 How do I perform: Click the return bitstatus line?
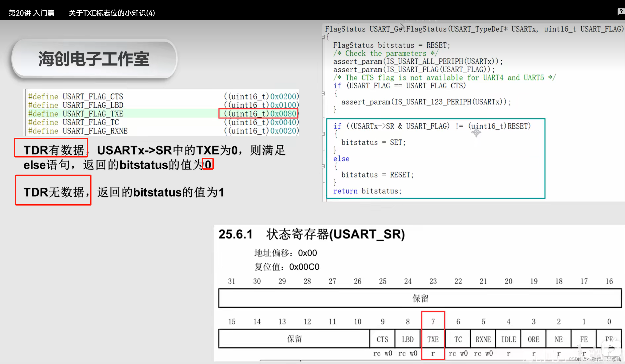click(367, 191)
